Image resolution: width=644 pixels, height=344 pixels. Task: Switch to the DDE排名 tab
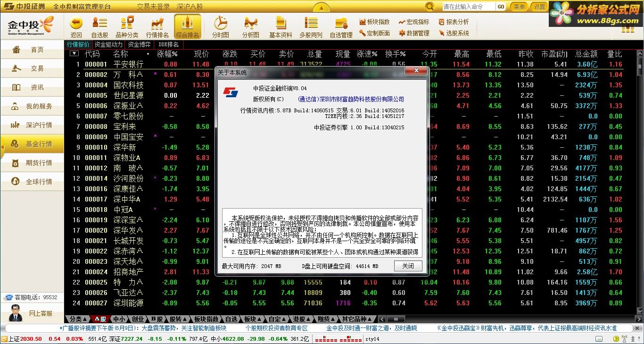pyautogui.click(x=169, y=44)
